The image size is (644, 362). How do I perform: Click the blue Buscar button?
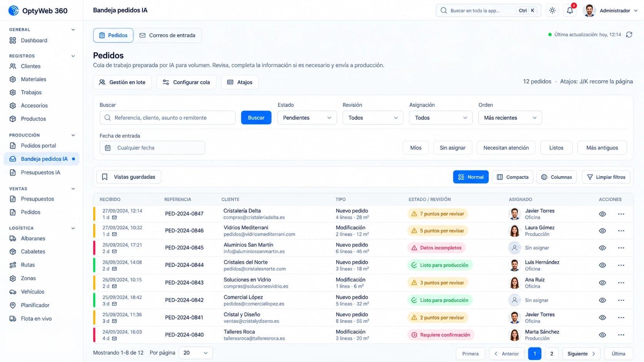tap(256, 118)
